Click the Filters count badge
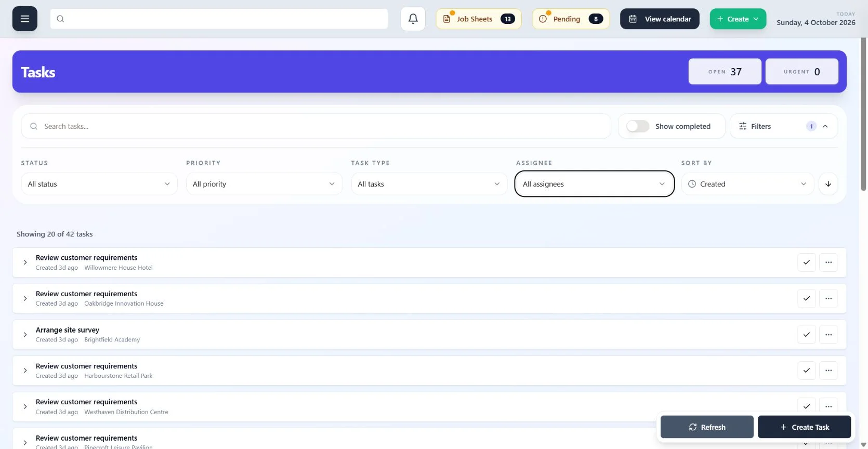 point(811,126)
